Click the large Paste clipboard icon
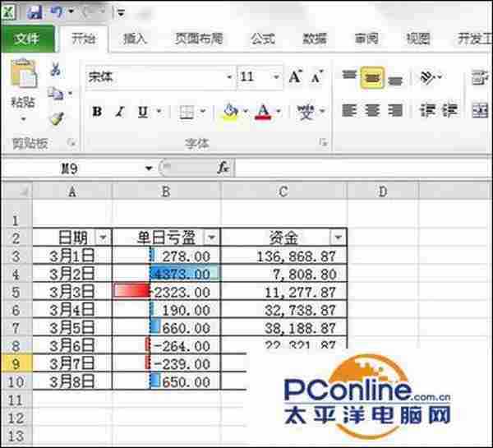Image resolution: width=493 pixels, height=448 pixels. click(x=22, y=81)
